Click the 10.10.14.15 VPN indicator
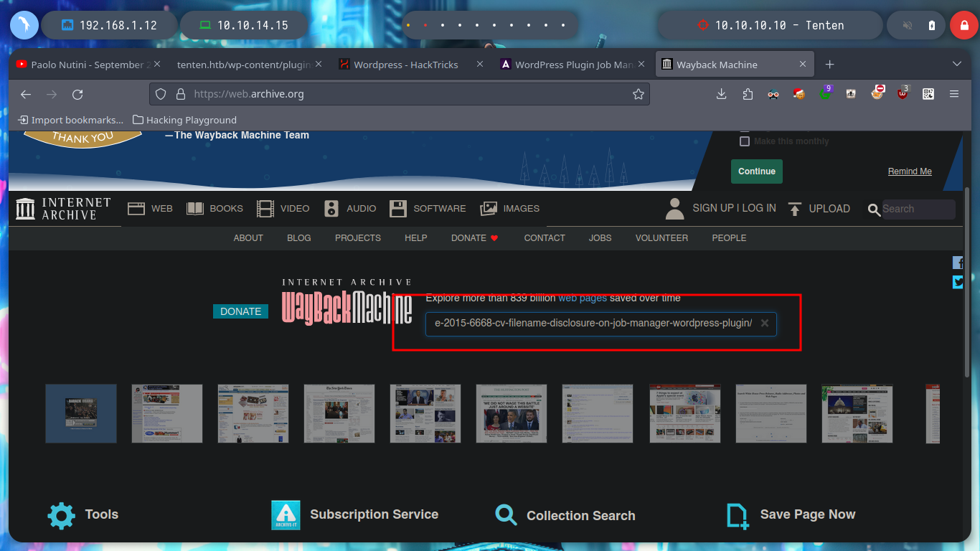The height and width of the screenshot is (551, 980). [x=244, y=25]
